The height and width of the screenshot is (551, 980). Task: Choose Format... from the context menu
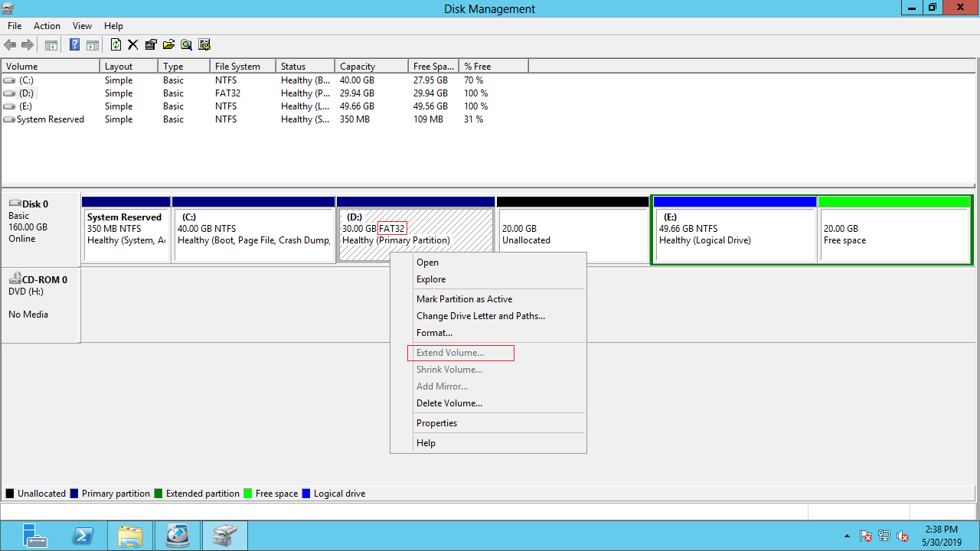click(434, 333)
